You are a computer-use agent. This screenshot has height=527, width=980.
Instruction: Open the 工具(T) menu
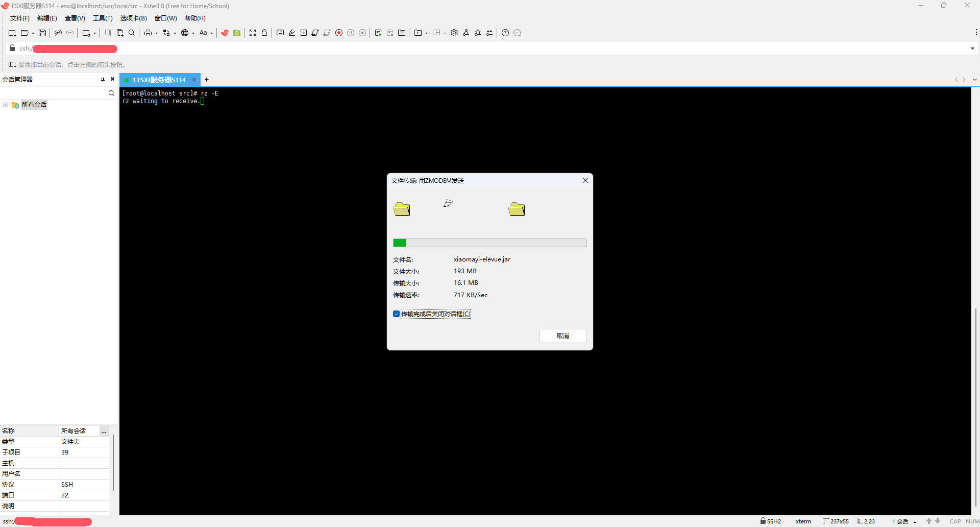tap(103, 18)
